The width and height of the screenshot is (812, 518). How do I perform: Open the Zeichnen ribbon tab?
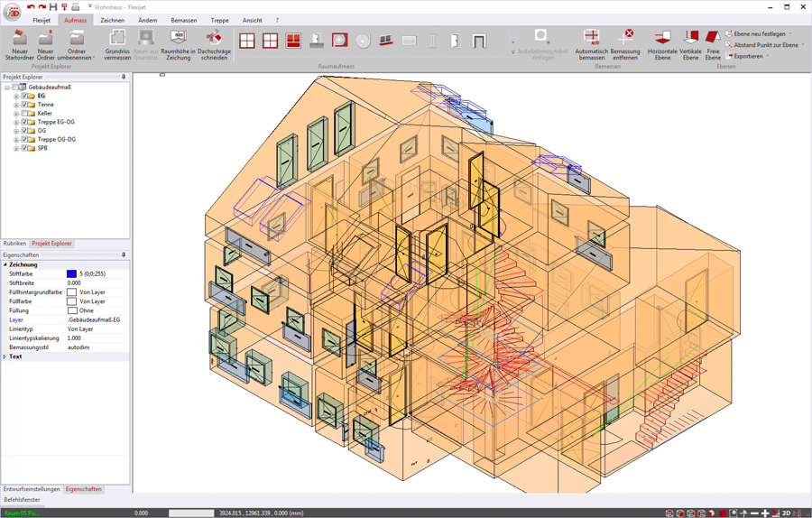[x=112, y=20]
